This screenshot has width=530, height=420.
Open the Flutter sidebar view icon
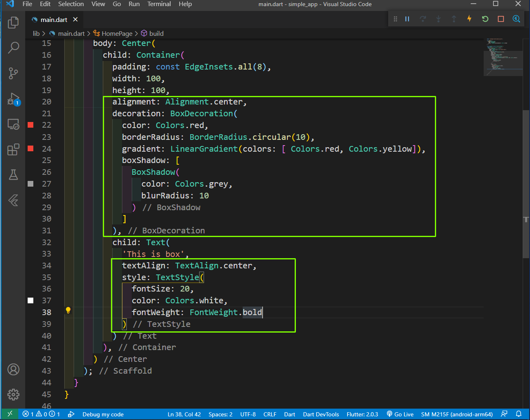point(13,200)
